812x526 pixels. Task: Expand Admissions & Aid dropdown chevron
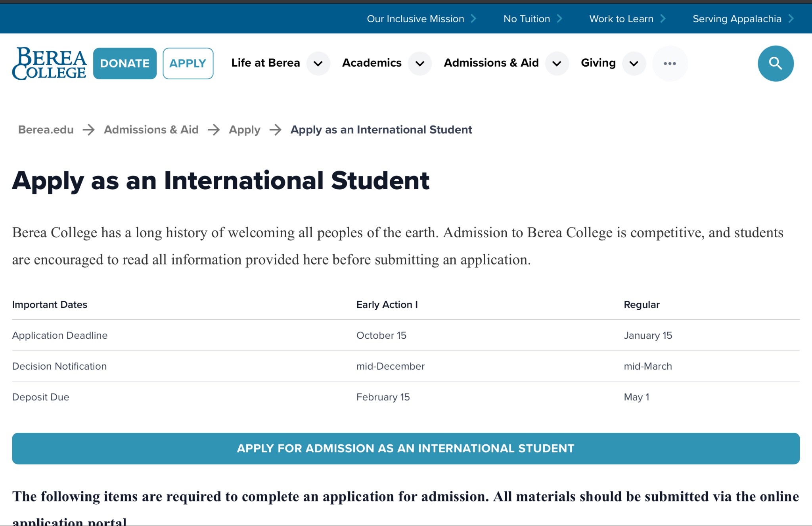click(x=557, y=63)
